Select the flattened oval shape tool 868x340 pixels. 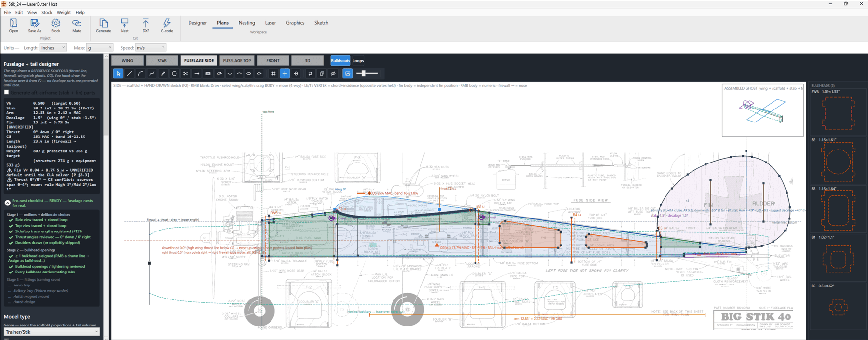tap(259, 73)
